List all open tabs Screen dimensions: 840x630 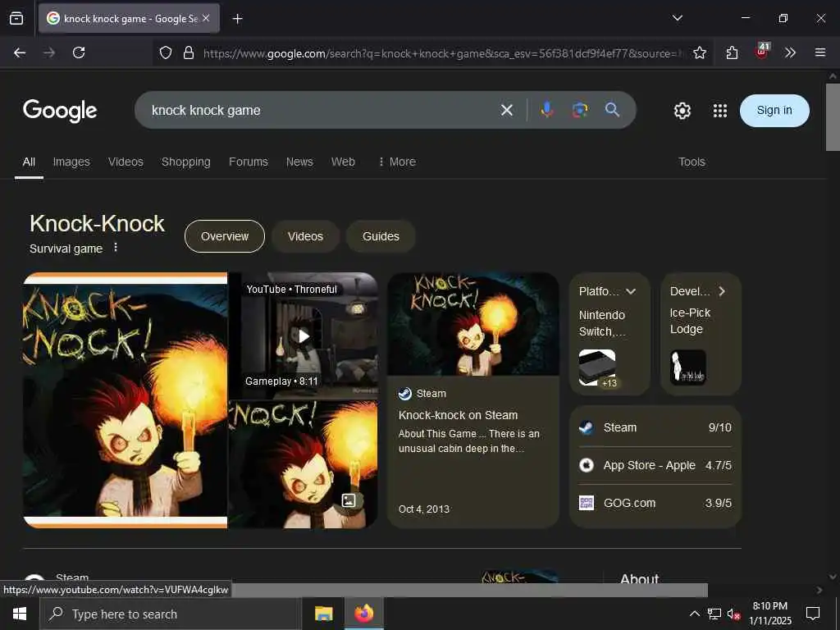click(677, 18)
